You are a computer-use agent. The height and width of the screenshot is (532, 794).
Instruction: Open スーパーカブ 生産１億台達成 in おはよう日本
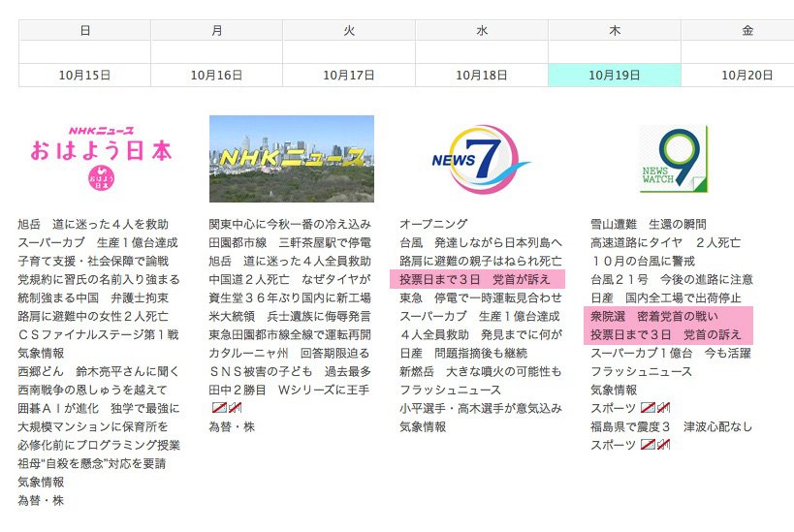point(98,242)
